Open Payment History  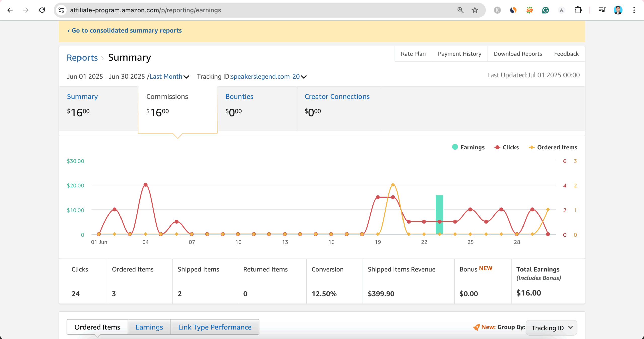(x=460, y=54)
